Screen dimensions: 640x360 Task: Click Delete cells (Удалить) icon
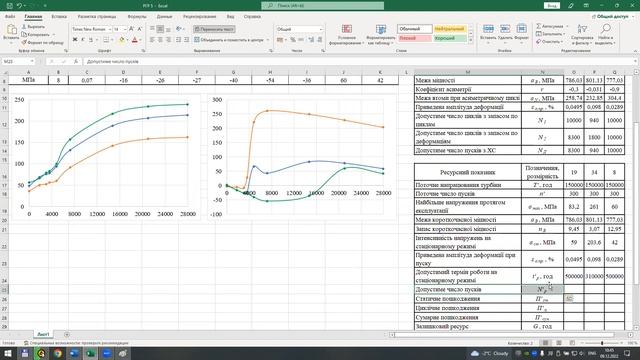point(505,29)
